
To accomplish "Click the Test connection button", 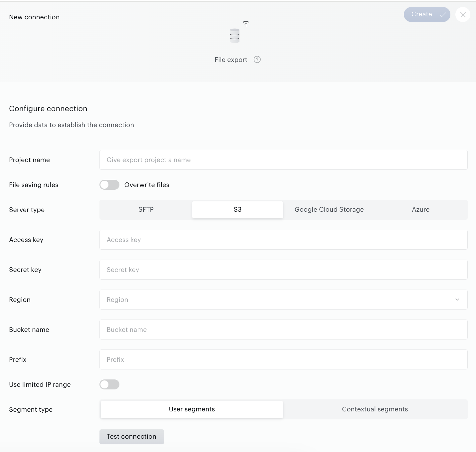I will click(132, 437).
